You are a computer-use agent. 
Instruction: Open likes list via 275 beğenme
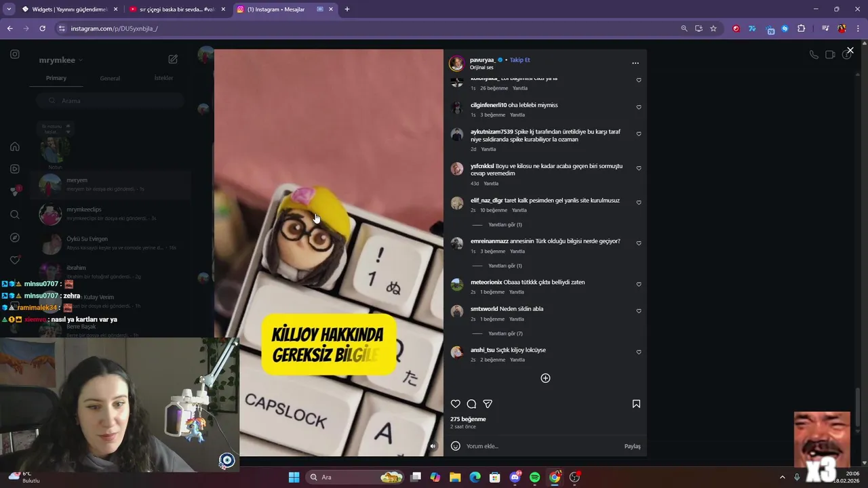[x=468, y=419]
